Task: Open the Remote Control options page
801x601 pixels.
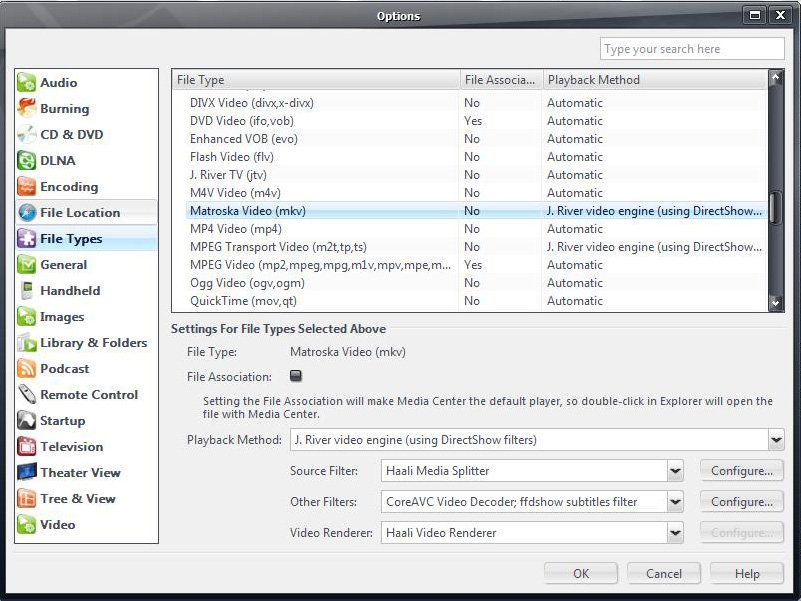Action: pos(86,395)
